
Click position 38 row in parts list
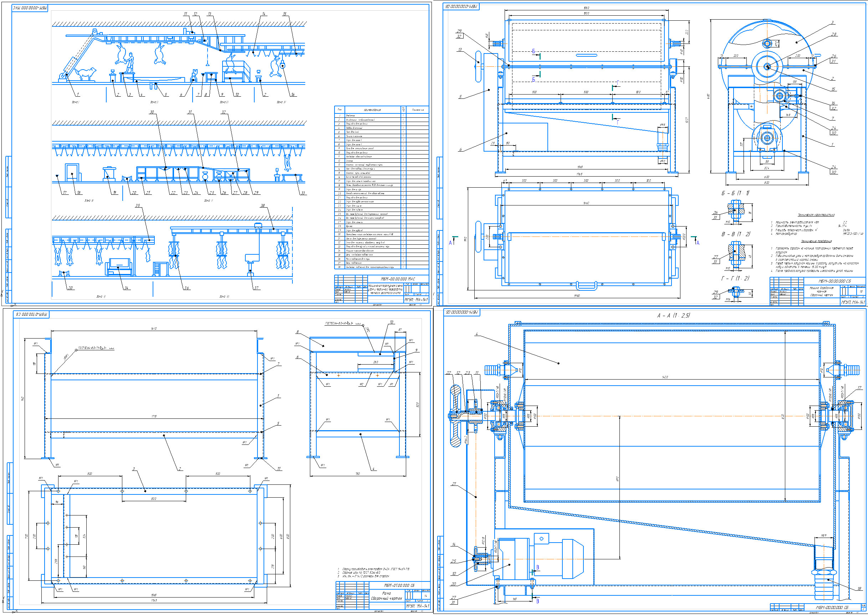[381, 267]
